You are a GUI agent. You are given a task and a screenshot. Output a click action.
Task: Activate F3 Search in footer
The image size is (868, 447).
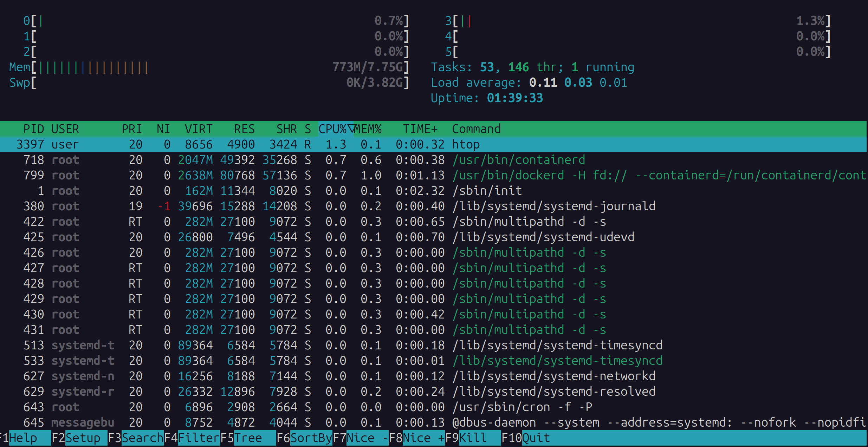142,438
